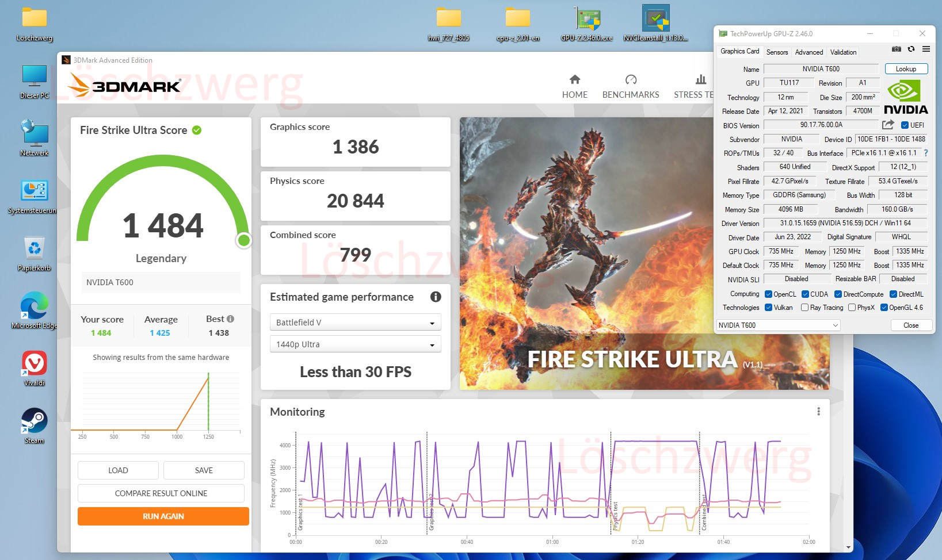Viewport: 942px width, 560px height.
Task: Toggle the OpenGL 4.6 checkbox
Action: (x=884, y=308)
